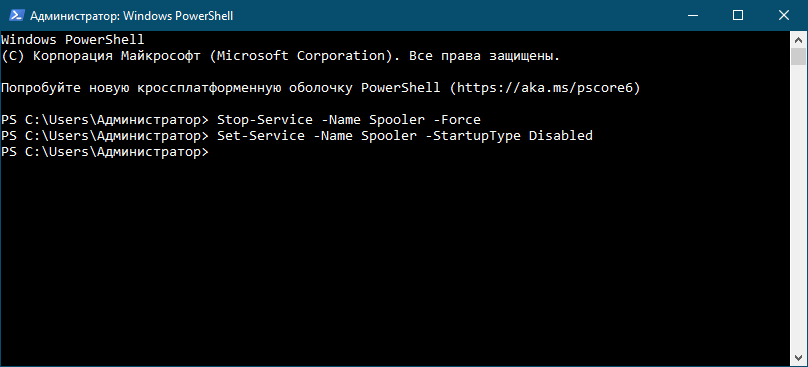Click the Set-Service command word
This screenshot has width=808, height=367.
(261, 136)
